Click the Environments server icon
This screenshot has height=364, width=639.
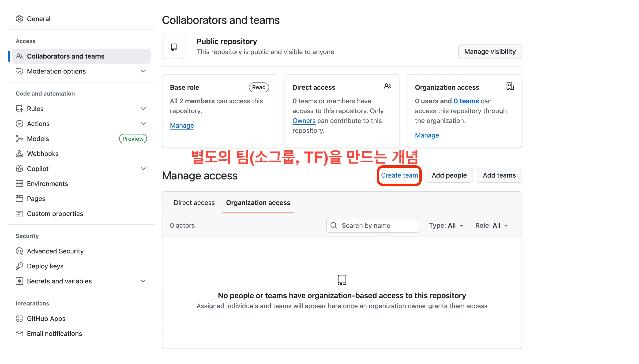(x=19, y=183)
